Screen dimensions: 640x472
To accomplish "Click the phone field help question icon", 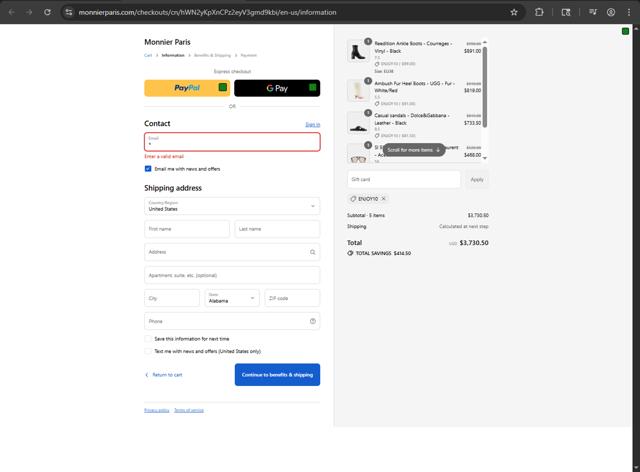I will (x=313, y=321).
